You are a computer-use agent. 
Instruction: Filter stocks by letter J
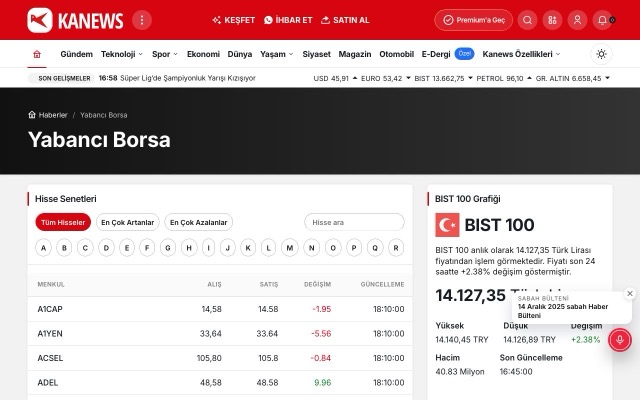click(228, 248)
